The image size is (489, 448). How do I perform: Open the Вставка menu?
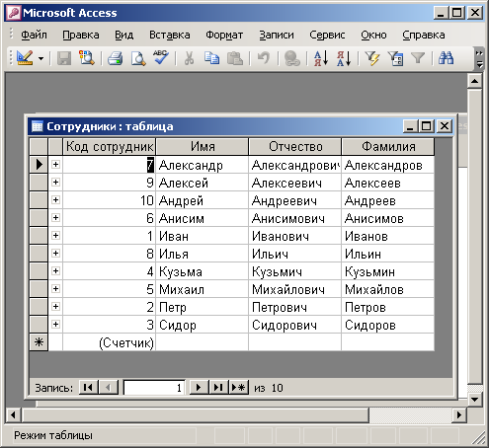click(x=170, y=35)
